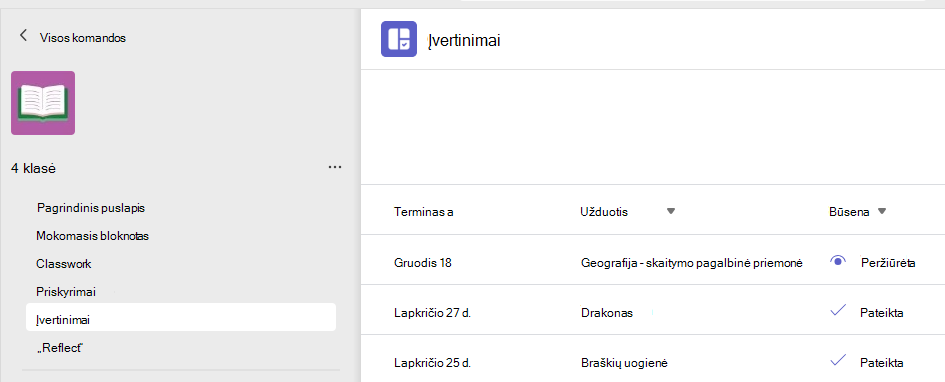
Task: Go back to Visos komandos
Action: click(x=24, y=36)
